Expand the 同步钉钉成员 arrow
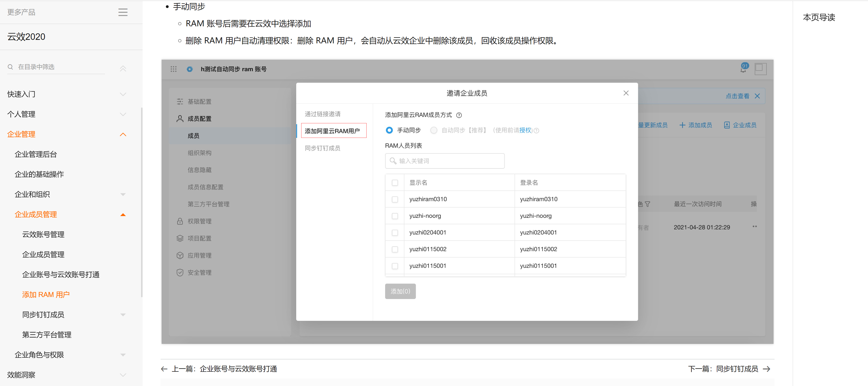 (123, 315)
